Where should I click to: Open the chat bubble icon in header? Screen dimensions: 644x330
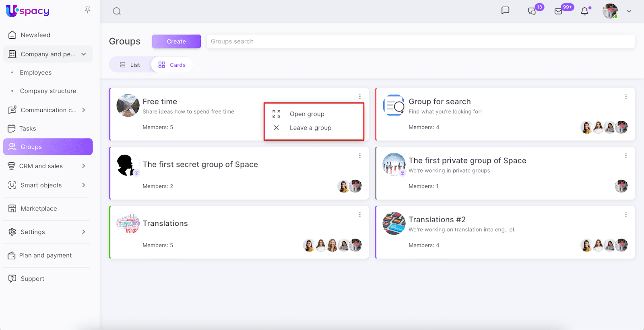tap(505, 11)
